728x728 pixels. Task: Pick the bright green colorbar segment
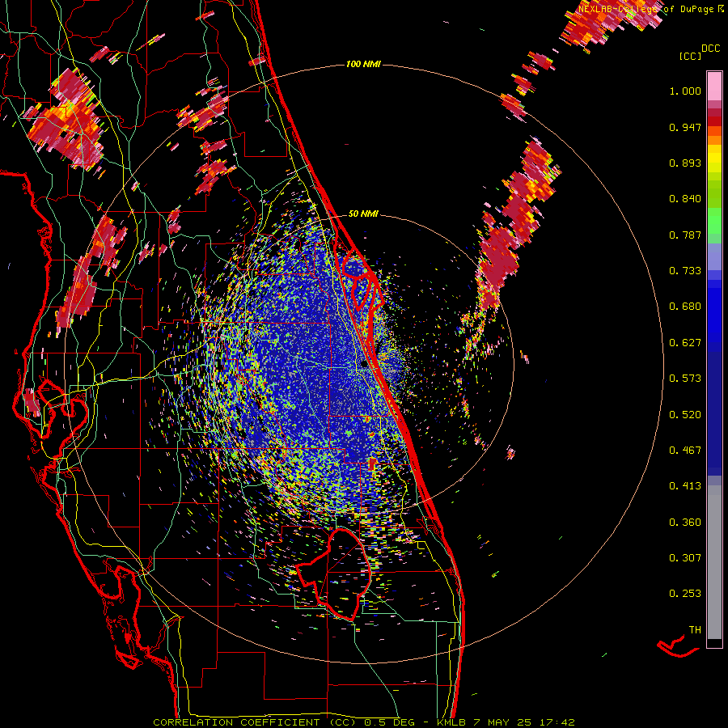point(714,221)
